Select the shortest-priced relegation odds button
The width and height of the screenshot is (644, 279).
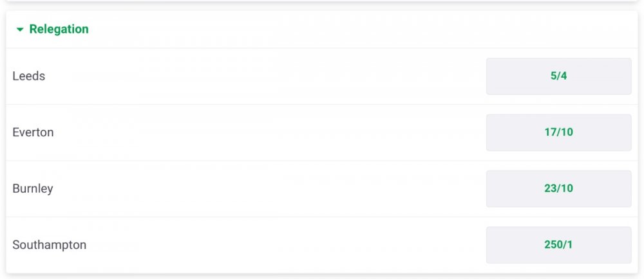click(558, 76)
